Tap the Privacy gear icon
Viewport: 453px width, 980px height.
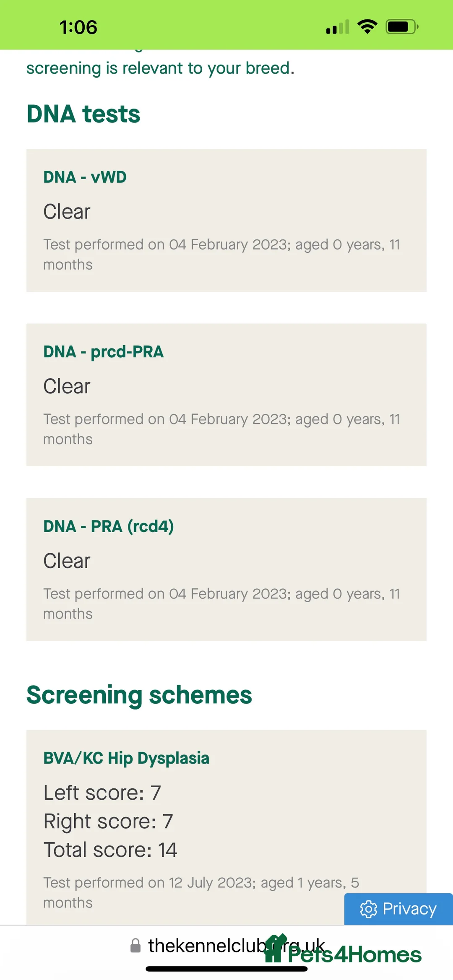click(368, 909)
